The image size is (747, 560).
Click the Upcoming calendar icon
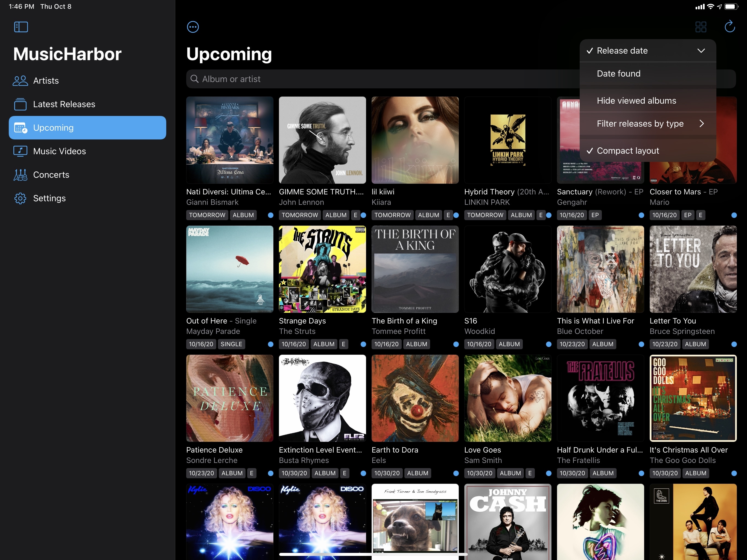point(21,128)
